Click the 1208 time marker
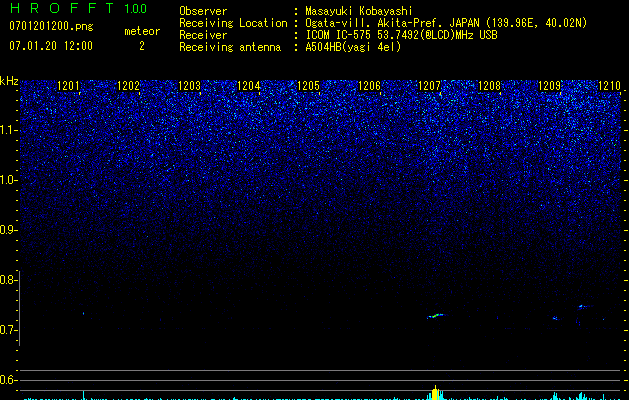 (489, 86)
